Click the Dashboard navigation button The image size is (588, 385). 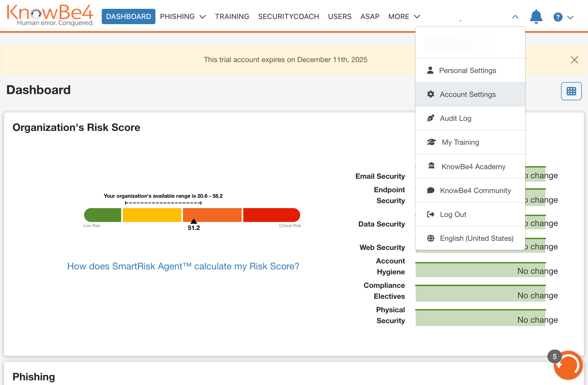pos(128,17)
